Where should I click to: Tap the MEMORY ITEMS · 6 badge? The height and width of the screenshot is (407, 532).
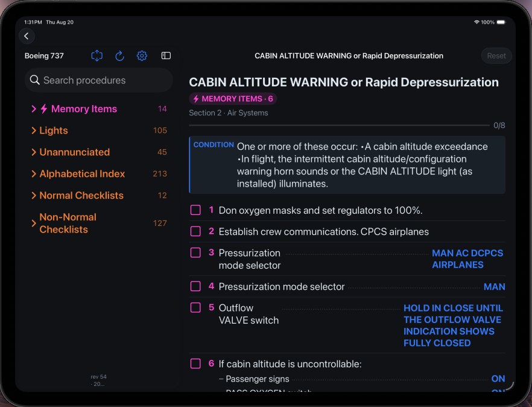point(233,99)
